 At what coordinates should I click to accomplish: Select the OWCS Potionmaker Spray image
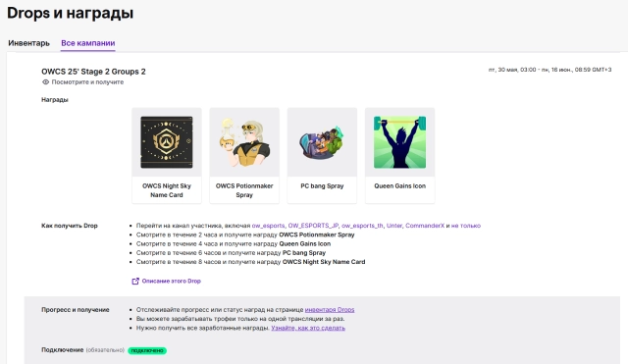click(244, 142)
